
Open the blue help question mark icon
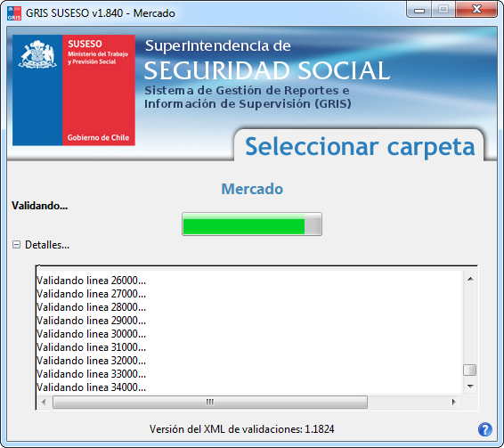pyautogui.click(x=484, y=429)
